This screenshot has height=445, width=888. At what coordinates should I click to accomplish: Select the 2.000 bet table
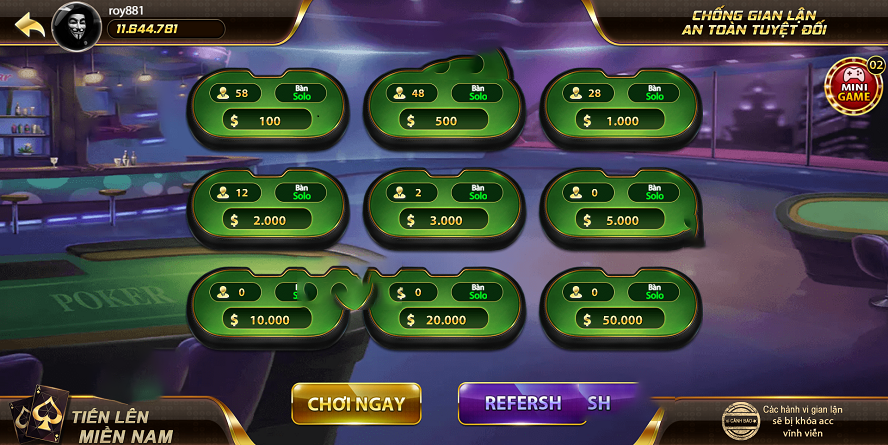coord(268,207)
